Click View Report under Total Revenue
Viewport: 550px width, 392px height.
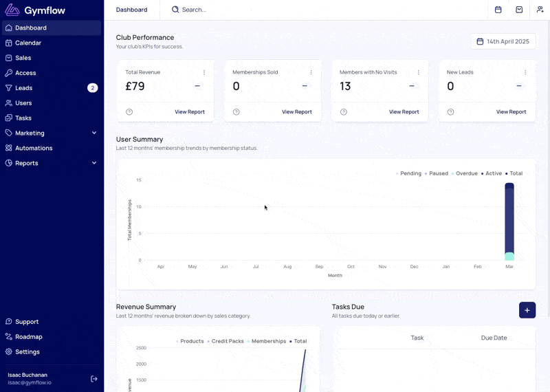(x=190, y=112)
